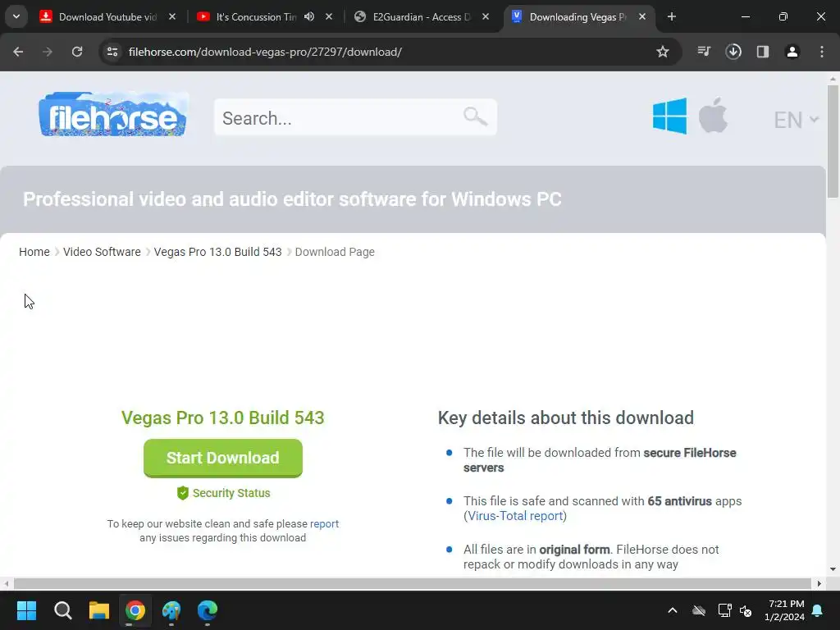Open Vegas Pro 13.0 Build 543 breadcrumb

coord(217,252)
